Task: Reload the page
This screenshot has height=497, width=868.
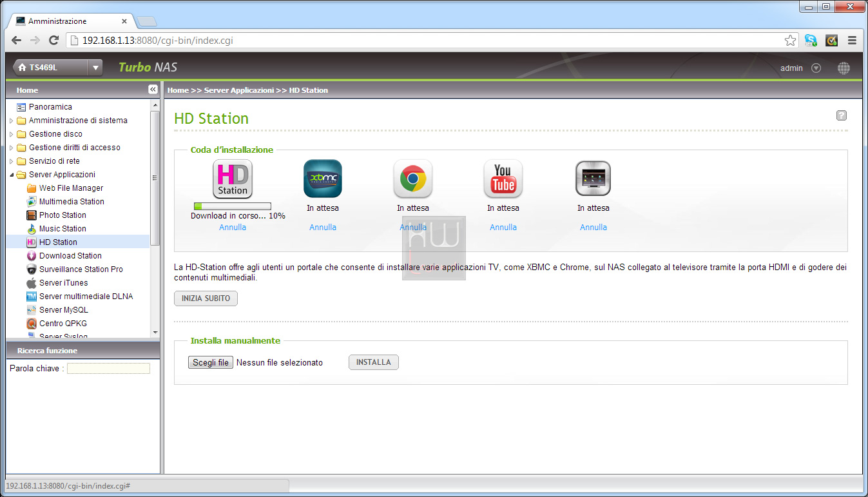Action: (x=54, y=40)
